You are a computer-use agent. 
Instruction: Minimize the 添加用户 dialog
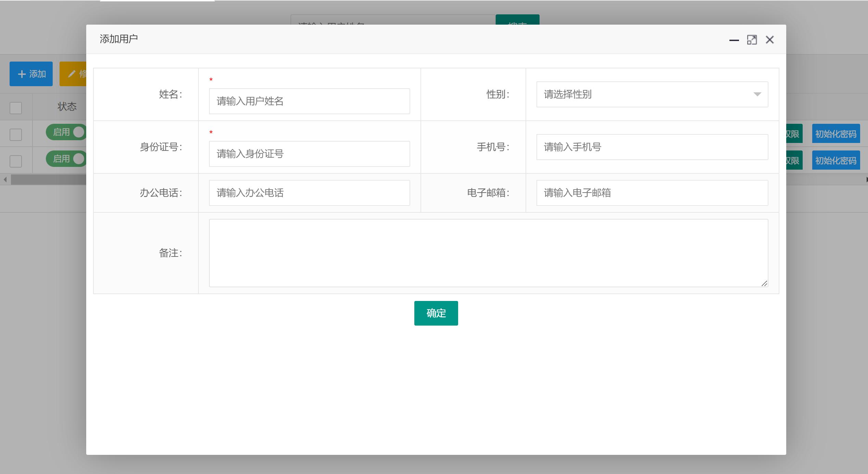pyautogui.click(x=734, y=40)
